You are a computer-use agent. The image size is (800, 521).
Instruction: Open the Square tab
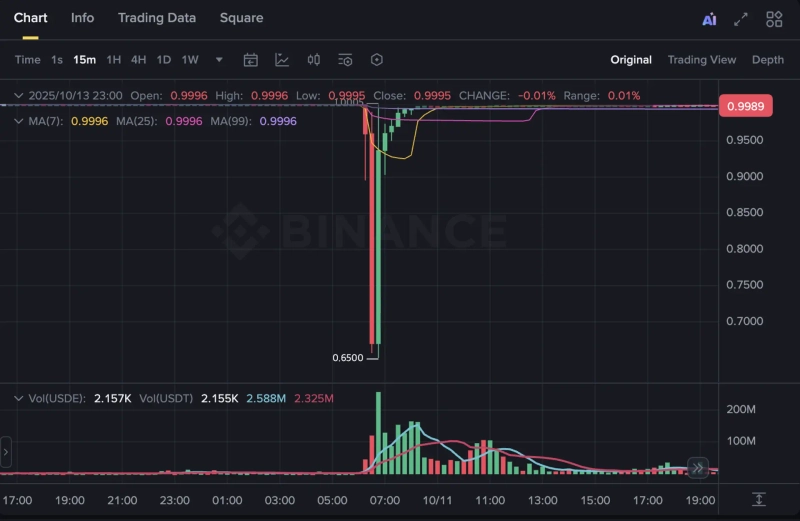(241, 18)
